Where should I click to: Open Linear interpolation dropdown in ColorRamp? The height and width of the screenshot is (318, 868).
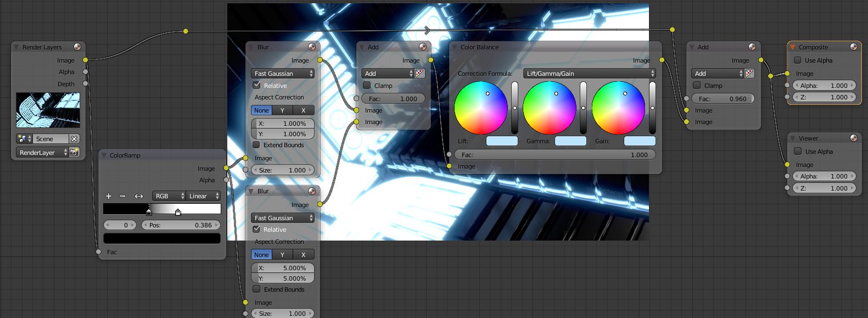204,196
